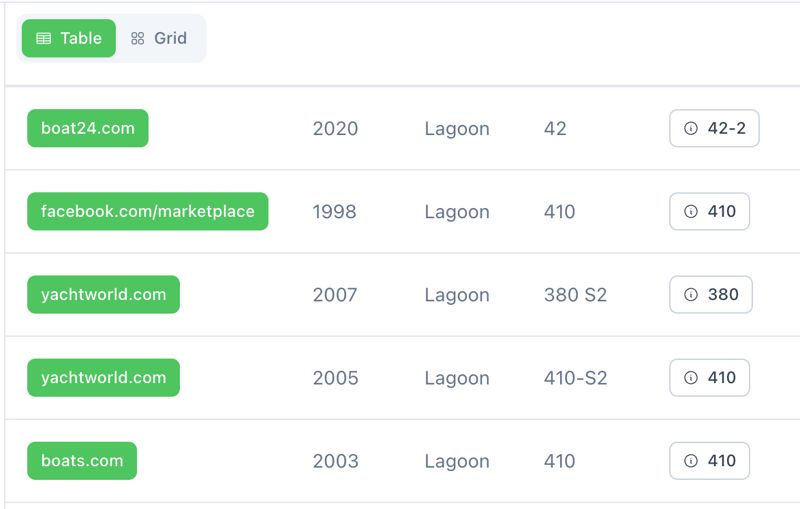The image size is (800, 509).
Task: Click info icon in 1998 Lagoon row
Action: click(690, 211)
